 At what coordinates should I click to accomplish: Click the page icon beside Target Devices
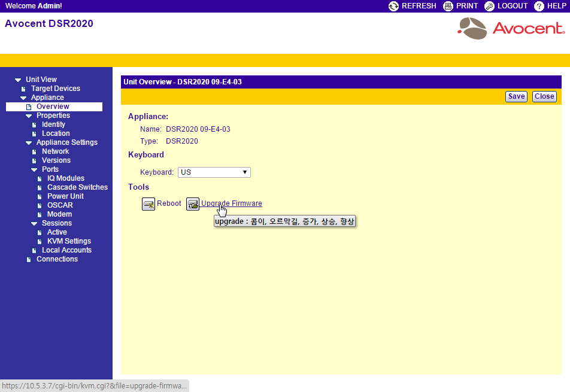pyautogui.click(x=23, y=89)
